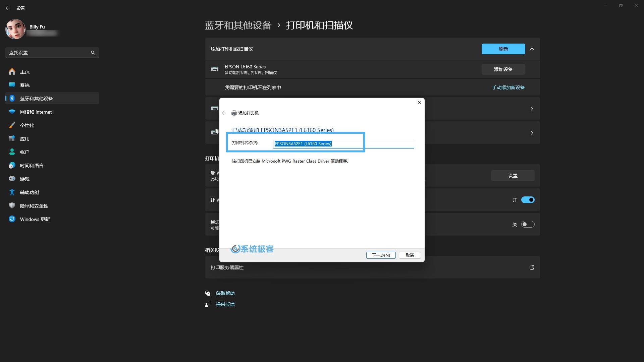The width and height of the screenshot is (644, 362).
Task: Click the System settings icon
Action: click(12, 85)
